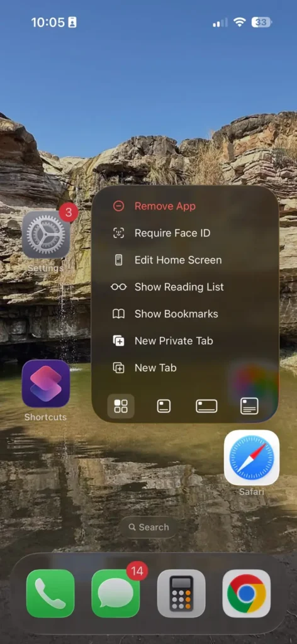This screenshot has width=297, height=644.
Task: Select Show Reading List
Action: coord(185,287)
